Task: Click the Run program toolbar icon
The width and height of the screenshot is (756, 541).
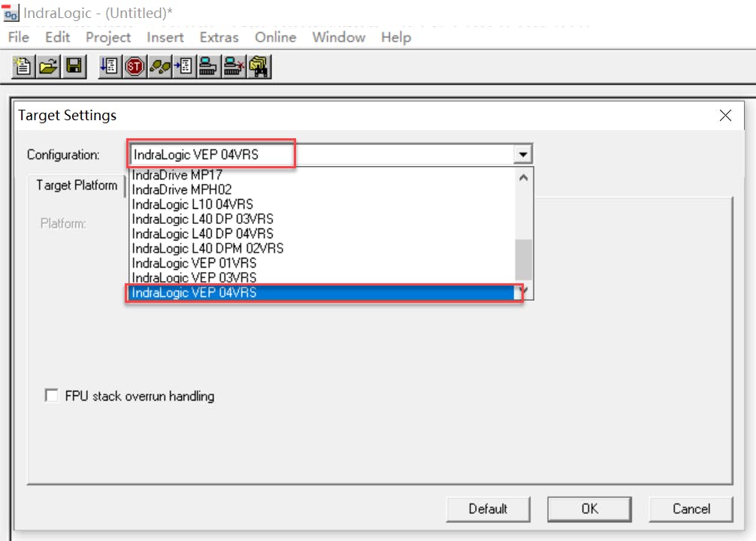Action: click(110, 67)
